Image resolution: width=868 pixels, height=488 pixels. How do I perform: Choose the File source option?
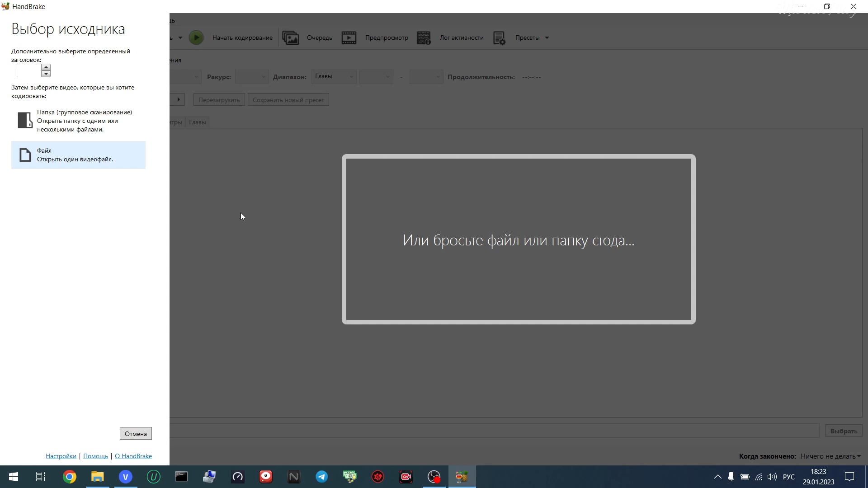(x=78, y=155)
